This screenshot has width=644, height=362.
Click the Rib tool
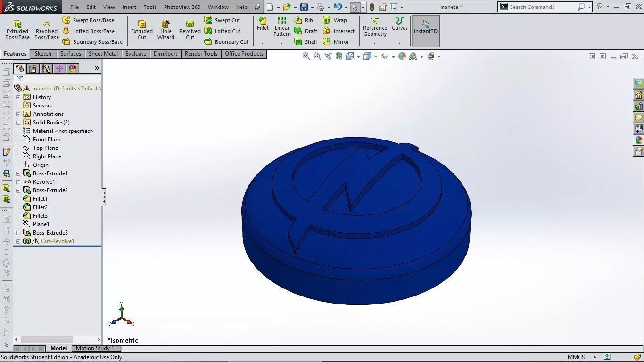pyautogui.click(x=304, y=20)
